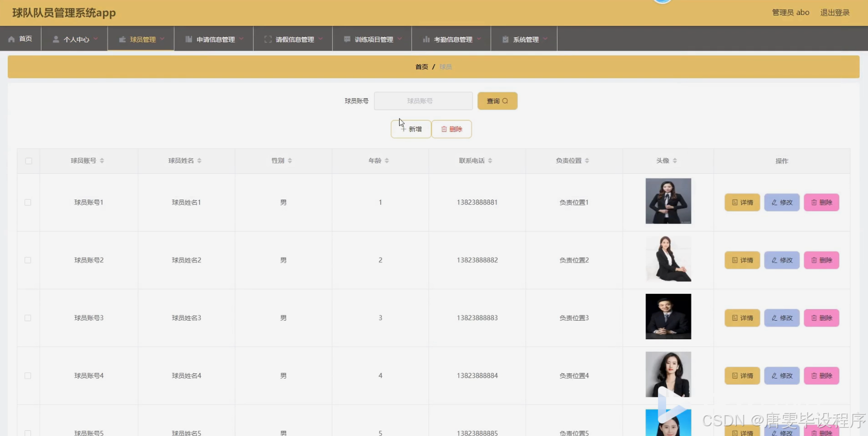The height and width of the screenshot is (436, 868).
Task: Click the person icon beside 个人中心
Action: coord(56,39)
